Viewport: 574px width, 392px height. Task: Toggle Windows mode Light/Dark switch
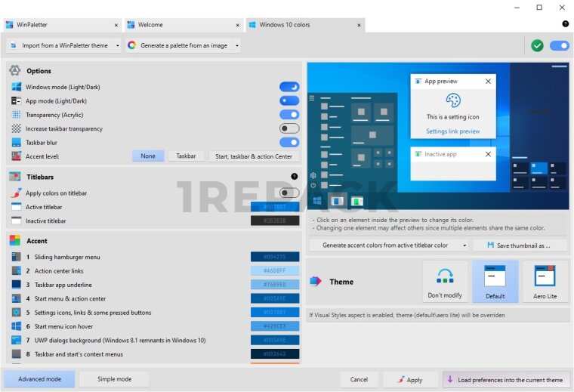point(289,87)
